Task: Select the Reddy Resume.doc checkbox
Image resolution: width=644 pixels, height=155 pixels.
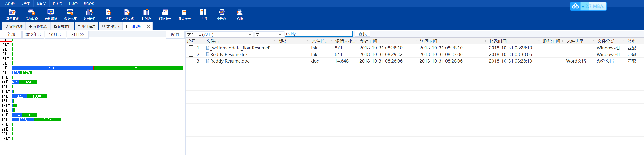Action: pos(191,61)
